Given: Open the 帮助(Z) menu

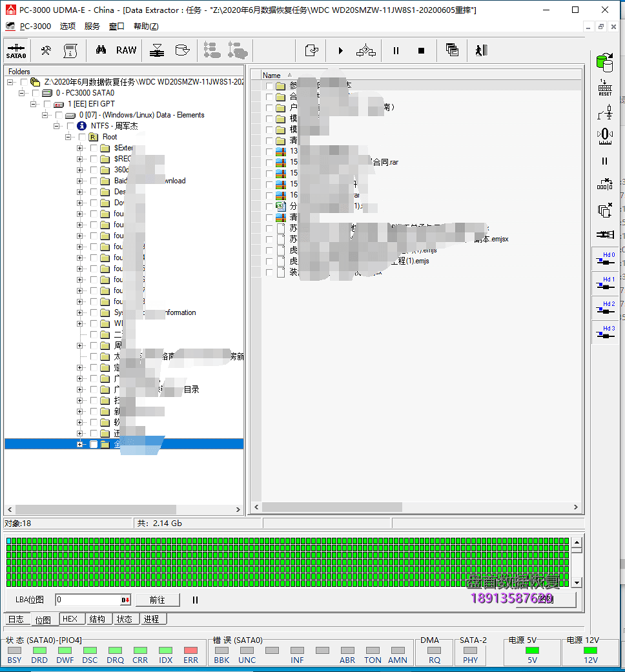Looking at the screenshot, I should point(146,26).
